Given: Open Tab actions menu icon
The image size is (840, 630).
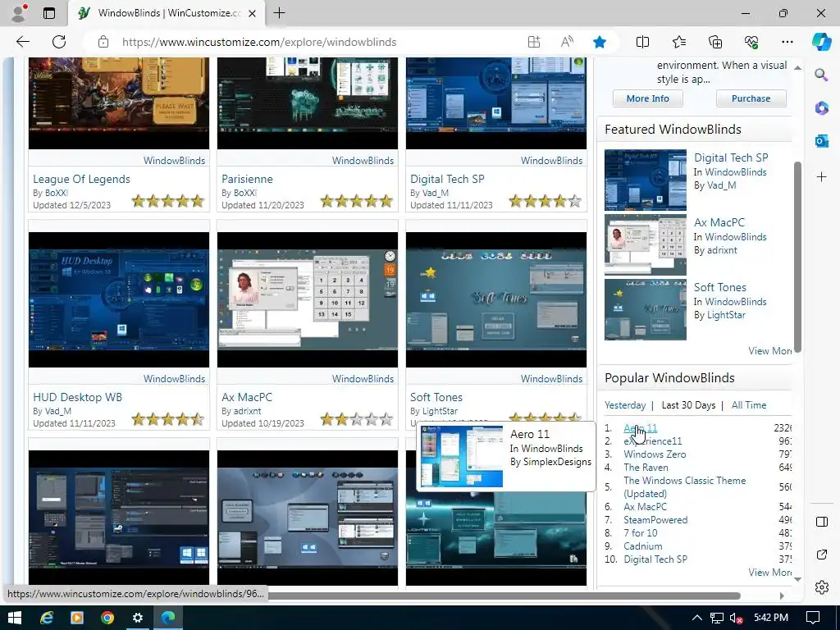Looking at the screenshot, I should tap(48, 13).
